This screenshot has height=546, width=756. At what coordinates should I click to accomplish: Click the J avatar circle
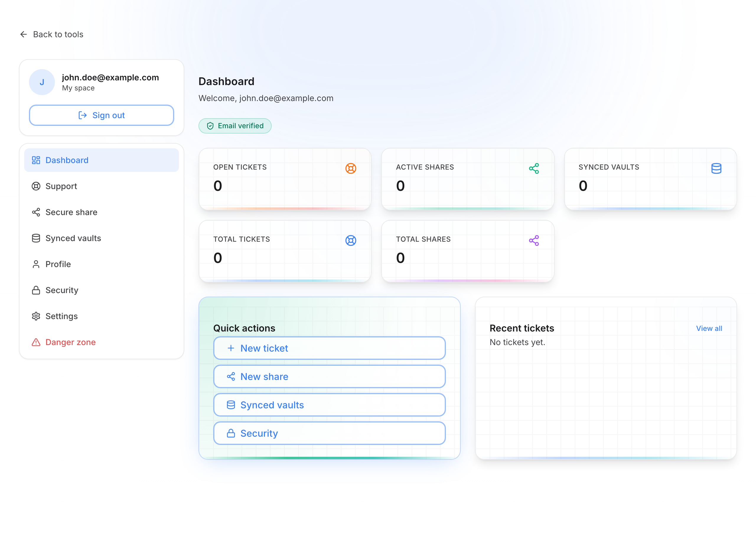42,82
